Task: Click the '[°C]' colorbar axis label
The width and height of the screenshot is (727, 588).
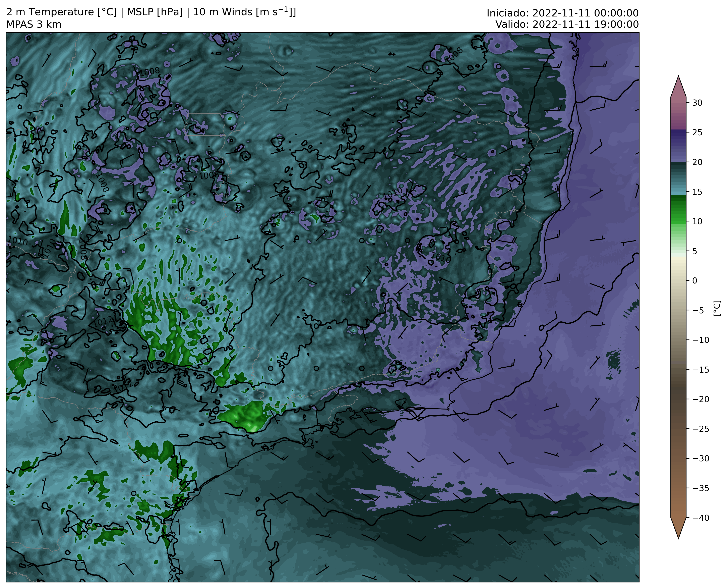Action: [717, 308]
